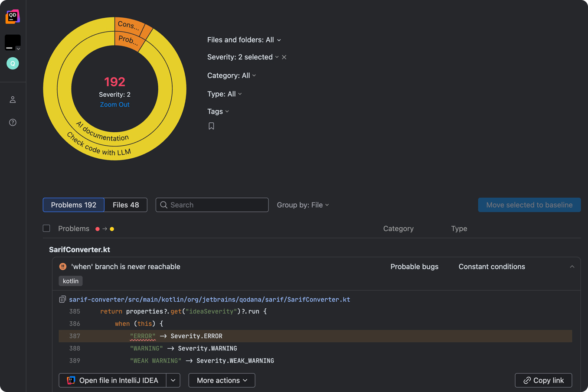
Task: Expand the Files and folders filter dropdown
Action: coord(244,40)
